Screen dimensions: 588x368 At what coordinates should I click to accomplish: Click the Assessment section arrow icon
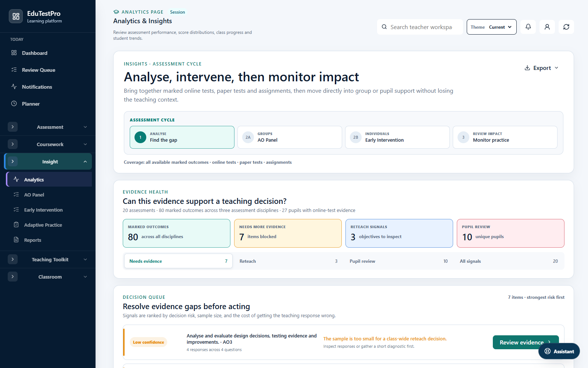pos(12,127)
